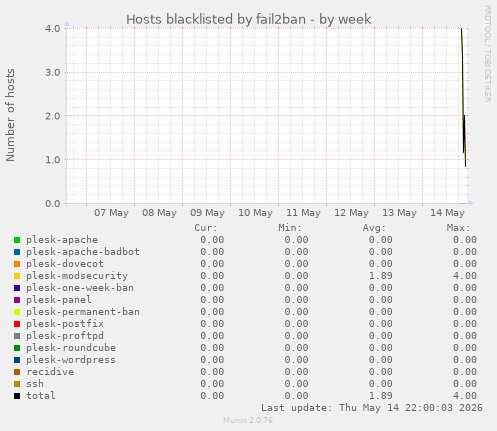The height and width of the screenshot is (431, 497).
Task: Click the blue plesk-apache-badbot legend swatch
Action: coord(17,252)
